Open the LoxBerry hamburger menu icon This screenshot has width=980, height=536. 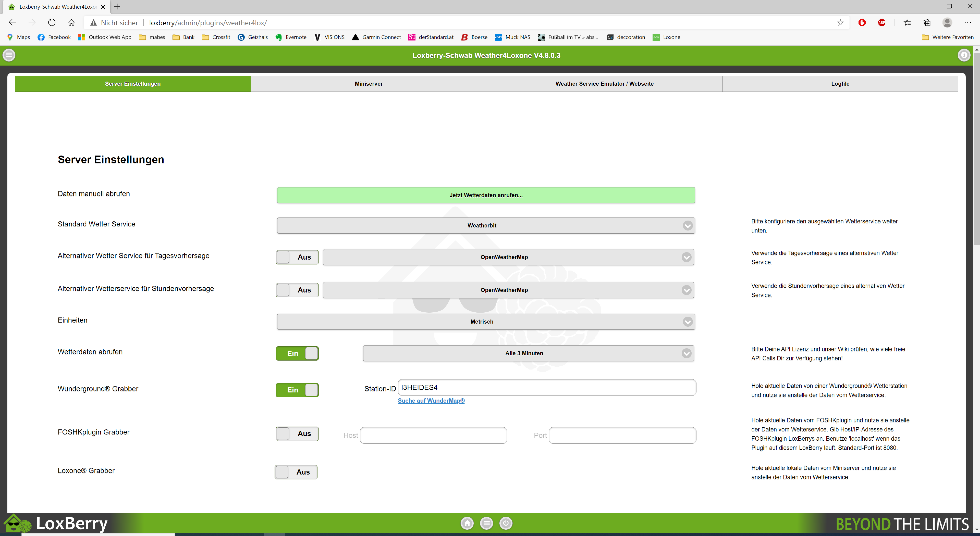click(x=9, y=55)
